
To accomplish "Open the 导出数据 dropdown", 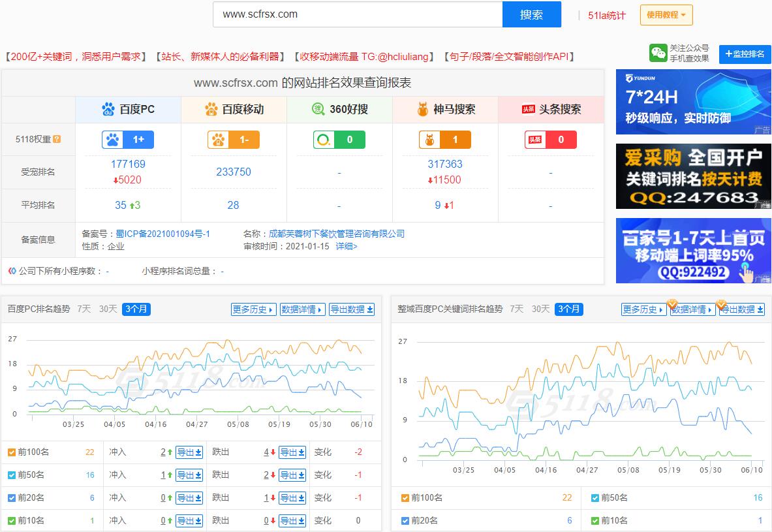I will point(351,309).
